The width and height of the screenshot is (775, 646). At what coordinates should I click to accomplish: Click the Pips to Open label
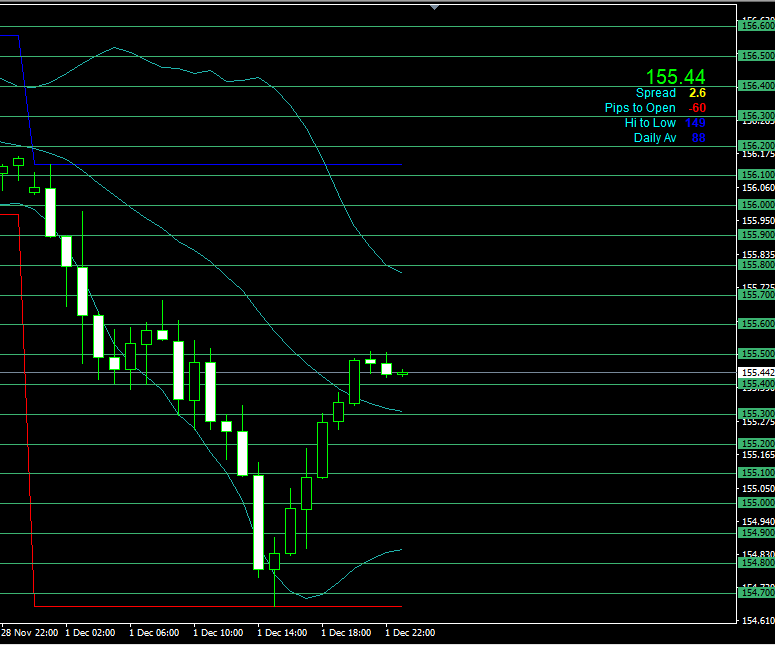(640, 108)
